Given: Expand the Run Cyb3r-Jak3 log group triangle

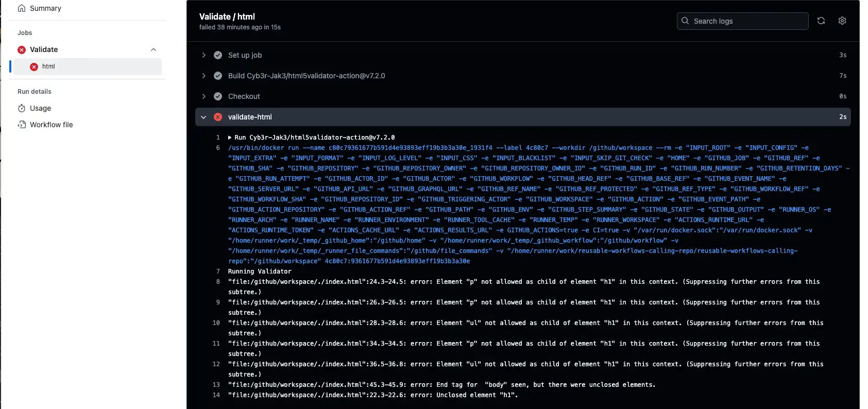Looking at the screenshot, I should coord(230,138).
